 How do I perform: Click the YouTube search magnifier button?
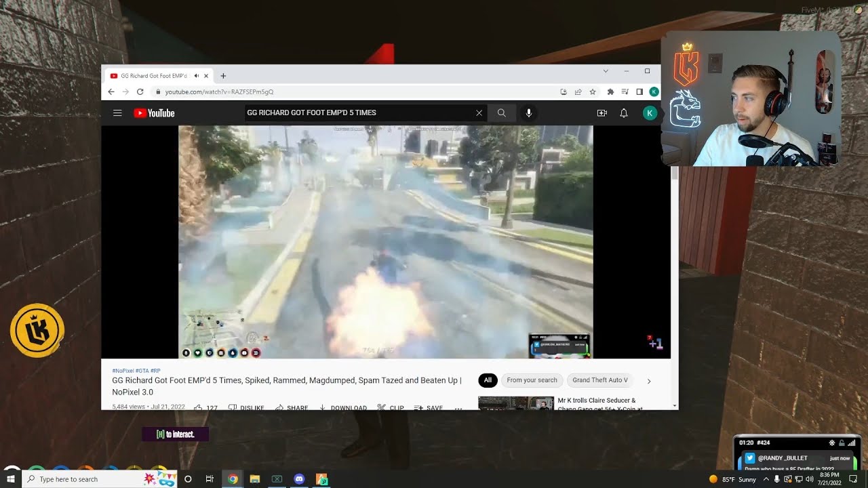[x=501, y=113]
